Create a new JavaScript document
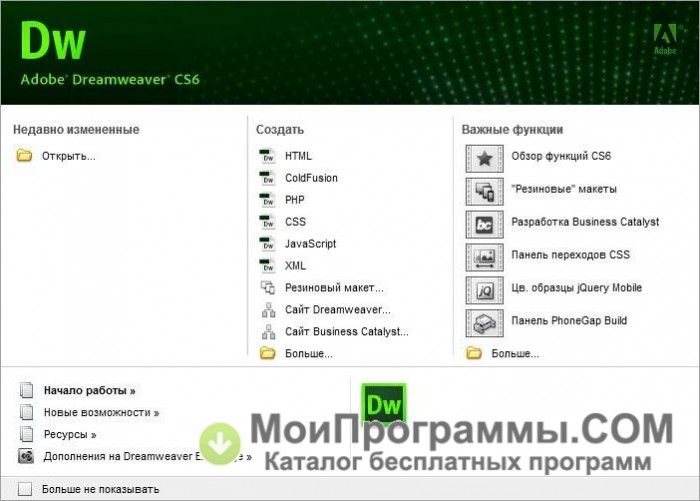 (310, 244)
